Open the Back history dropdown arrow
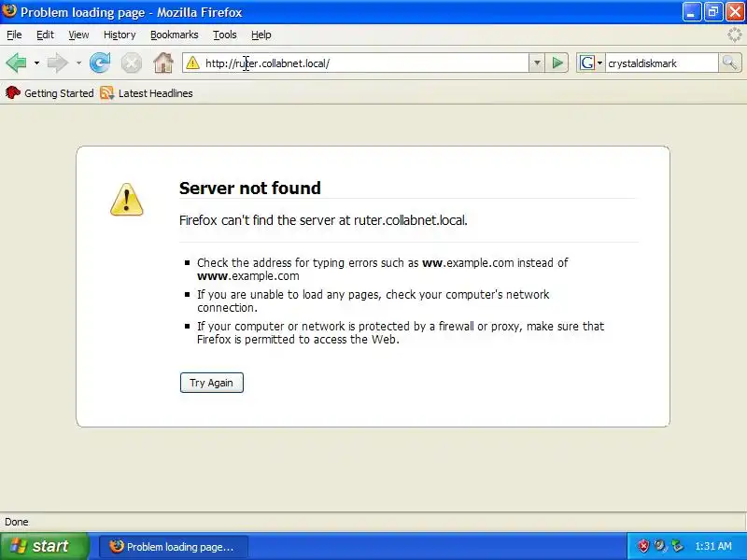This screenshot has width=747, height=560. click(x=36, y=63)
